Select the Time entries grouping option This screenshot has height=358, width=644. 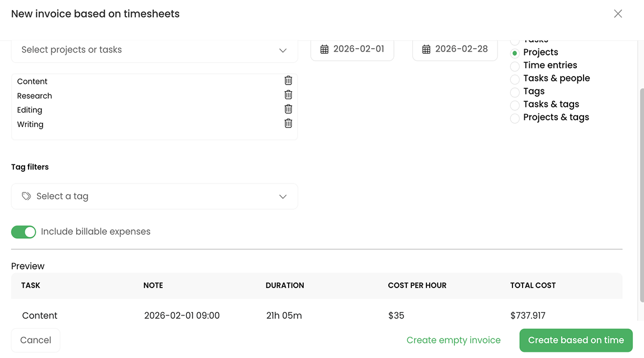(x=514, y=65)
